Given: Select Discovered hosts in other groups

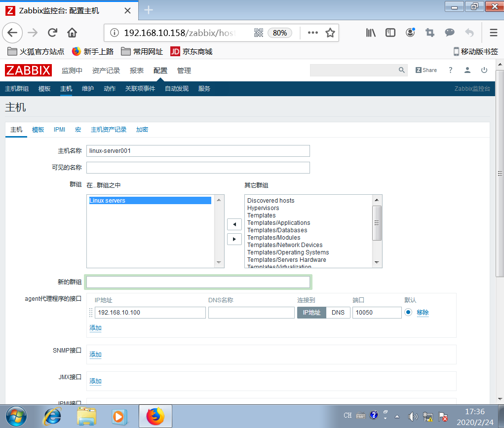Looking at the screenshot, I should 271,201.
